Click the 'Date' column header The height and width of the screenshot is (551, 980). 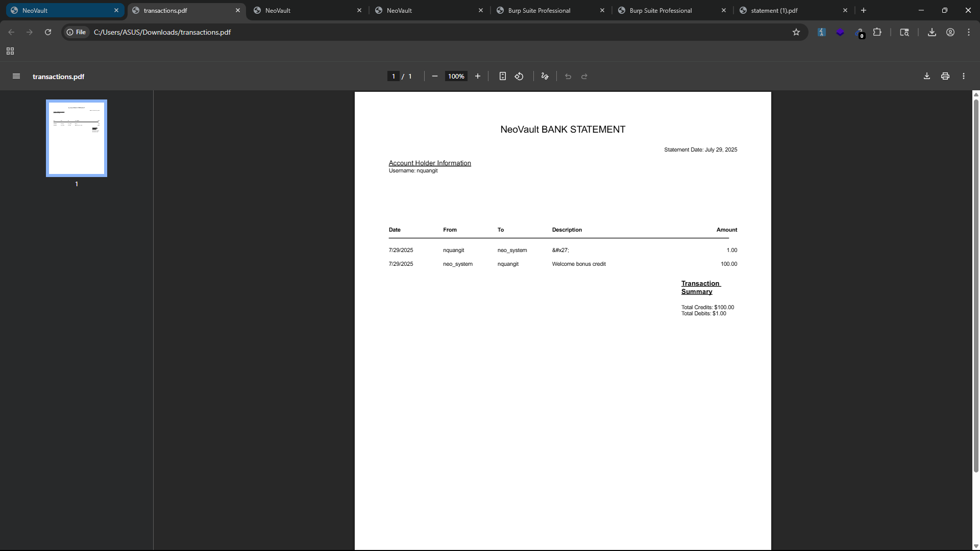click(x=395, y=230)
